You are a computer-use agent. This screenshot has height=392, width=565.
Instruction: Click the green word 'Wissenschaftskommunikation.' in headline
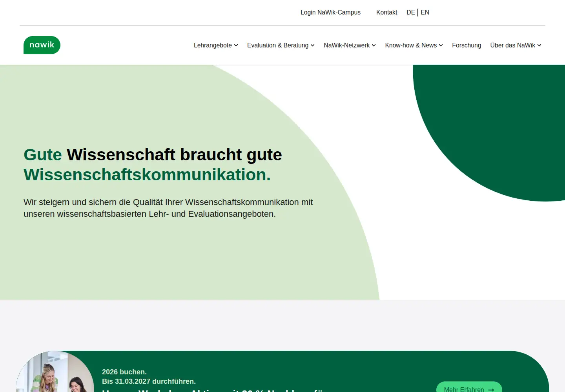(147, 175)
